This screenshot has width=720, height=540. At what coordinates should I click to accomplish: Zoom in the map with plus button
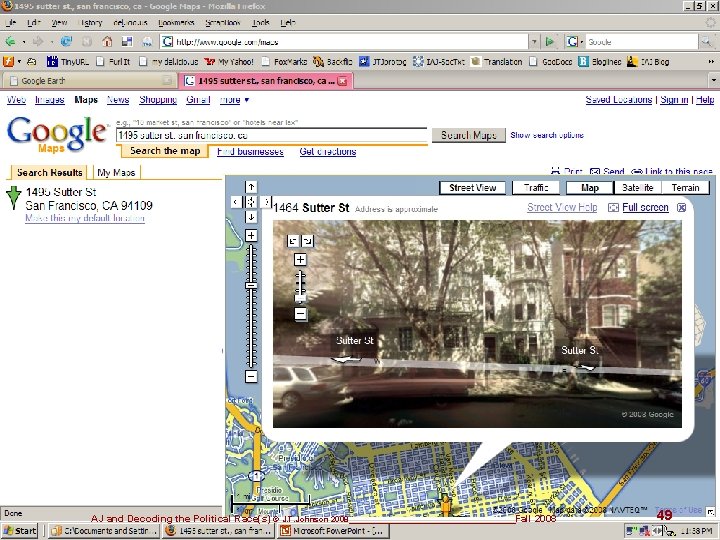click(251, 236)
